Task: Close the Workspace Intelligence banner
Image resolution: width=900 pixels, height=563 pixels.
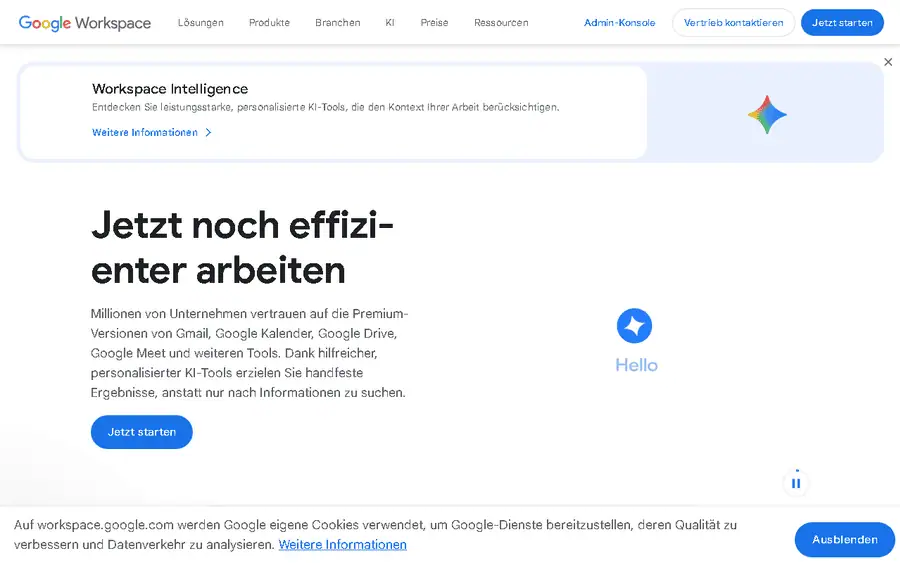Action: 888,62
